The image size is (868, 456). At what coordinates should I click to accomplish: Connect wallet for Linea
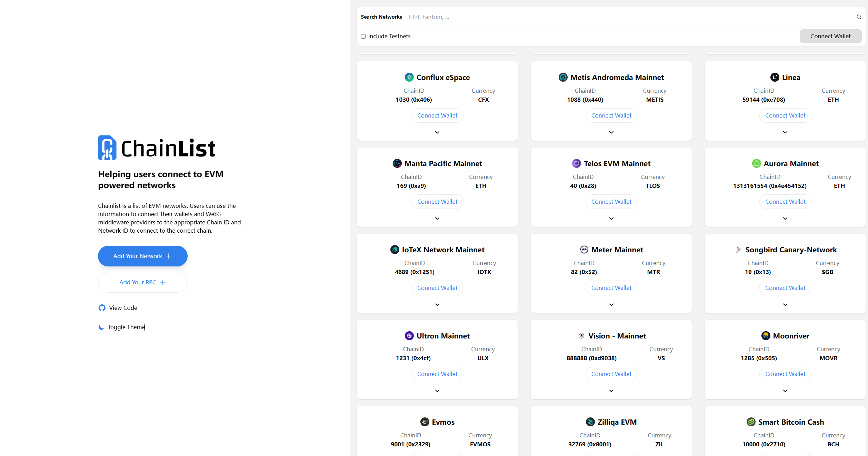tap(785, 115)
